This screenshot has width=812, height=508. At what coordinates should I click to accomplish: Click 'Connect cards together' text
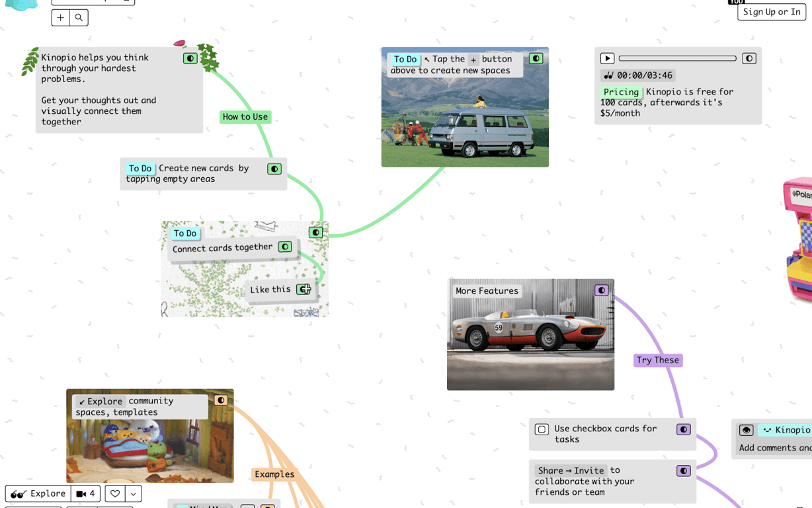pos(222,247)
